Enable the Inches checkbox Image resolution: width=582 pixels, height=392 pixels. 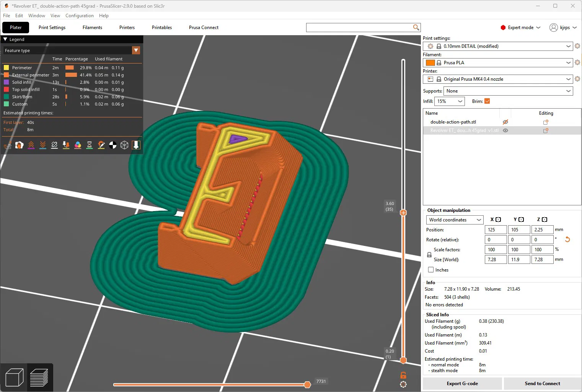pyautogui.click(x=431, y=270)
